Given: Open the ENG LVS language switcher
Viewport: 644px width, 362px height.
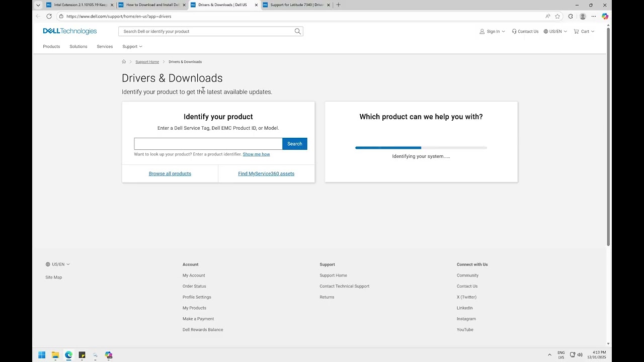Looking at the screenshot, I should point(561,355).
